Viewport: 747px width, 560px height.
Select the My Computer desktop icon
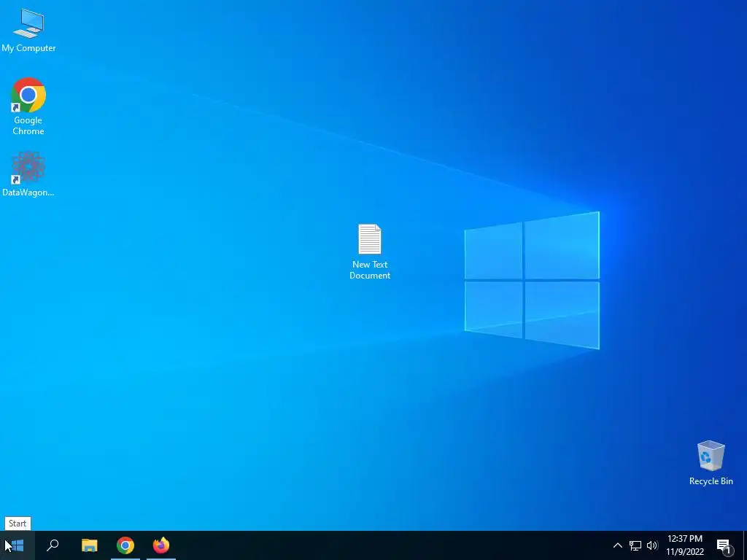(28, 31)
